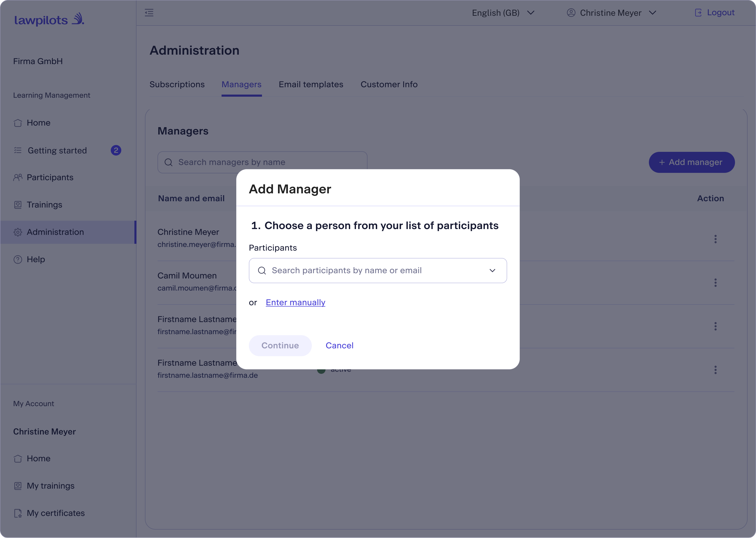Image resolution: width=756 pixels, height=538 pixels.
Task: Cancel the Add Manager dialog
Action: [x=339, y=345]
